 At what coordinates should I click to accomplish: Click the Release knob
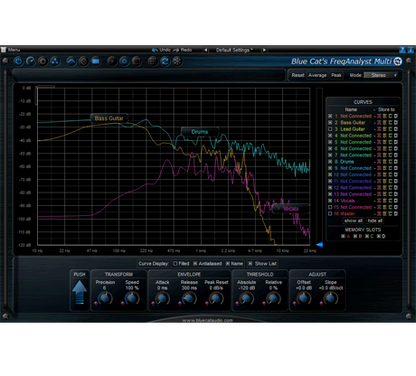click(189, 298)
